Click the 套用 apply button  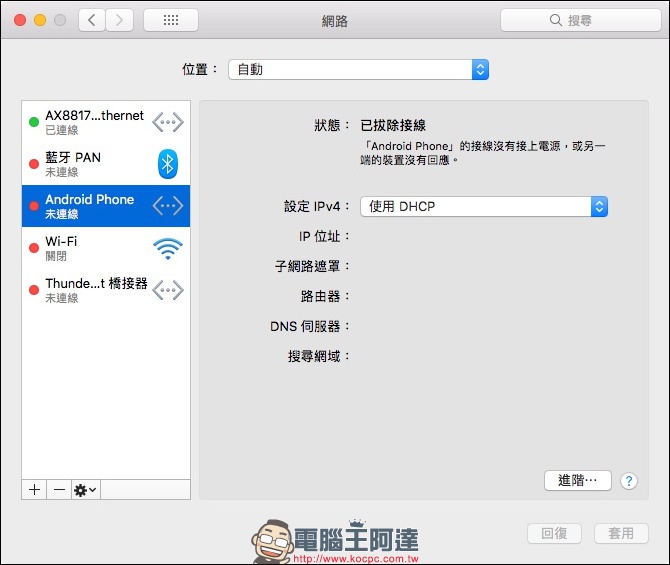click(x=621, y=533)
